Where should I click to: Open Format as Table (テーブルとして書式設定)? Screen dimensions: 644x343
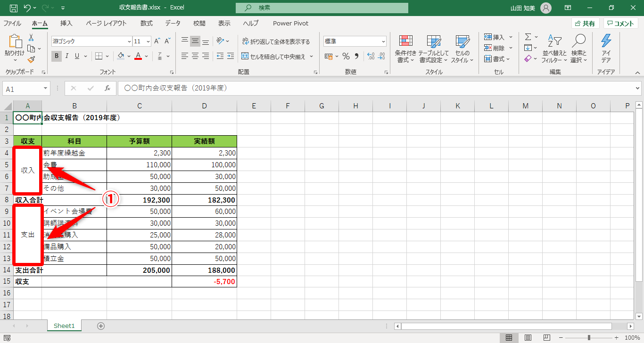pyautogui.click(x=434, y=49)
